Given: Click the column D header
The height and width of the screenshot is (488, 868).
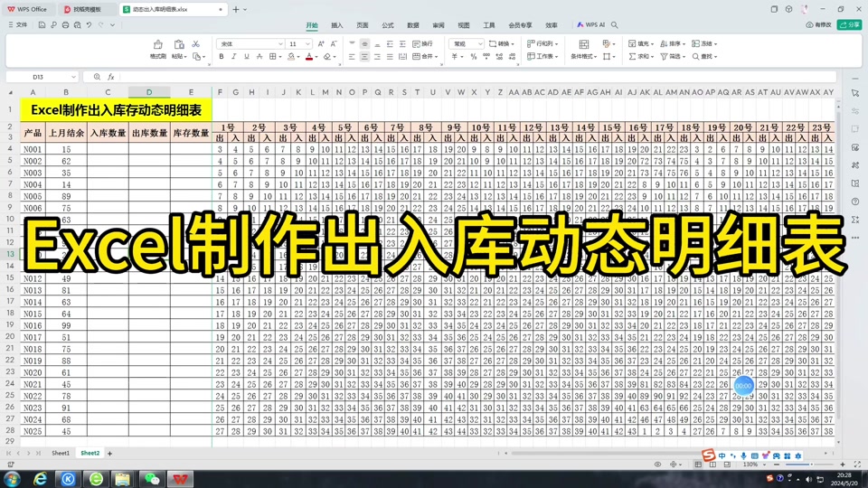Looking at the screenshot, I should 149,92.
